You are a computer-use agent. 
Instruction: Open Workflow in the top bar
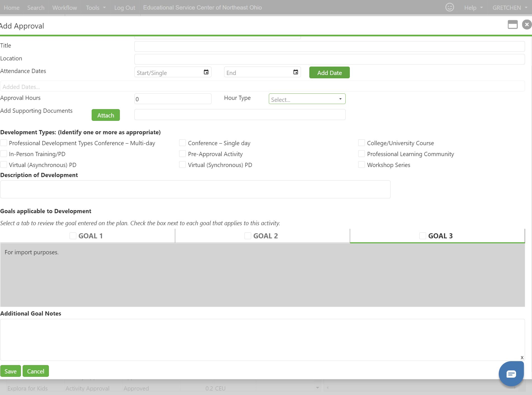click(65, 8)
